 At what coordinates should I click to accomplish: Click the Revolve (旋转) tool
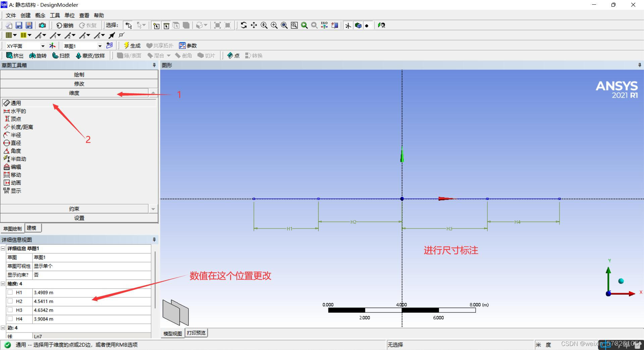pyautogui.click(x=38, y=56)
